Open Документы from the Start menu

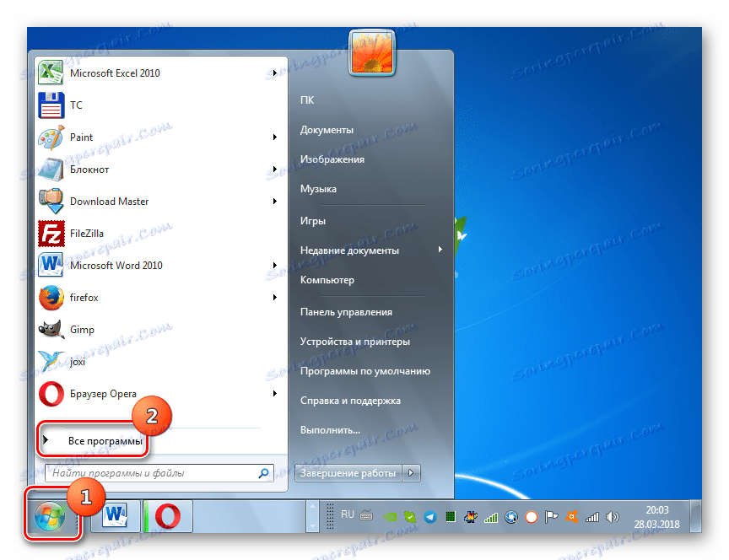(x=327, y=130)
